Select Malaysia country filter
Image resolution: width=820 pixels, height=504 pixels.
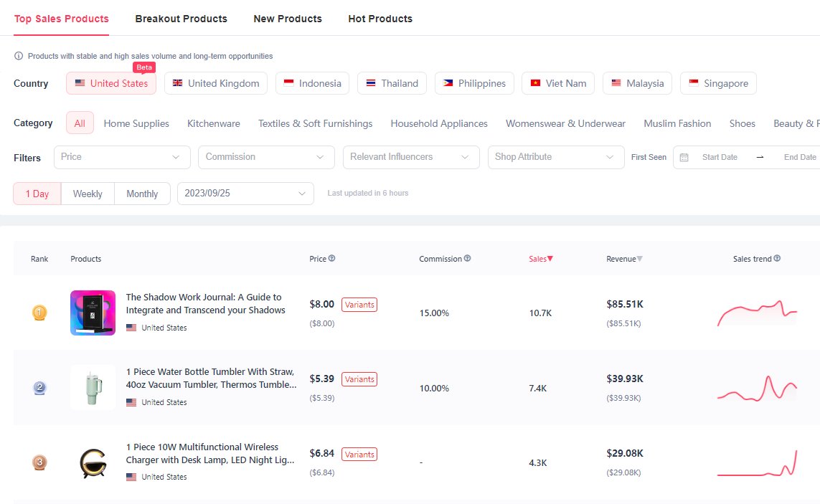[x=638, y=83]
